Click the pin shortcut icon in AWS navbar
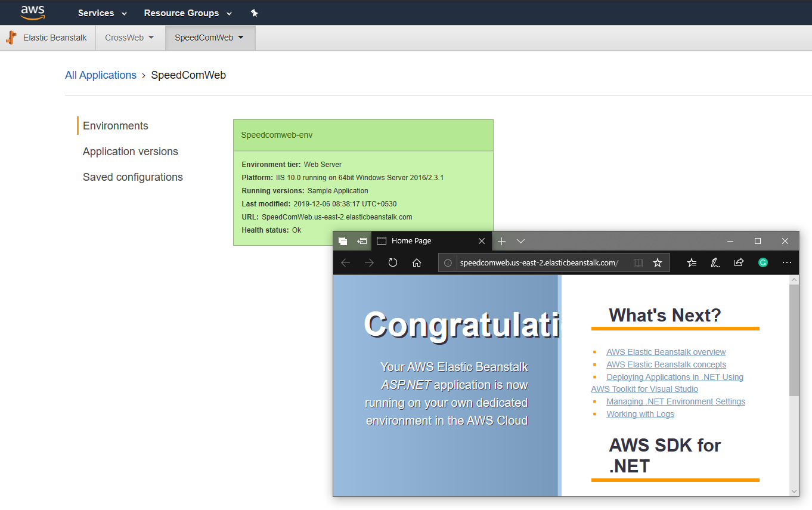This screenshot has width=812, height=510. click(255, 13)
